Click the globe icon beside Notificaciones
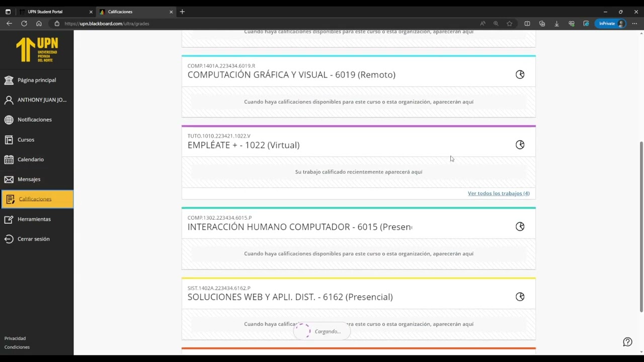 click(9, 120)
